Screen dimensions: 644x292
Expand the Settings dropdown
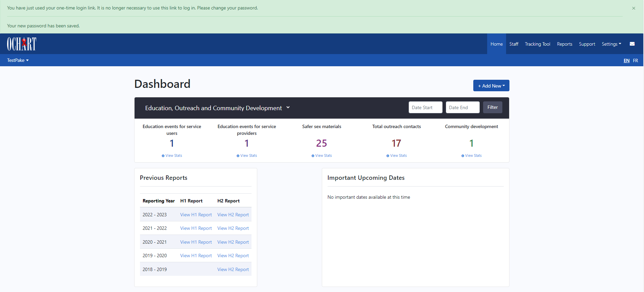point(611,44)
